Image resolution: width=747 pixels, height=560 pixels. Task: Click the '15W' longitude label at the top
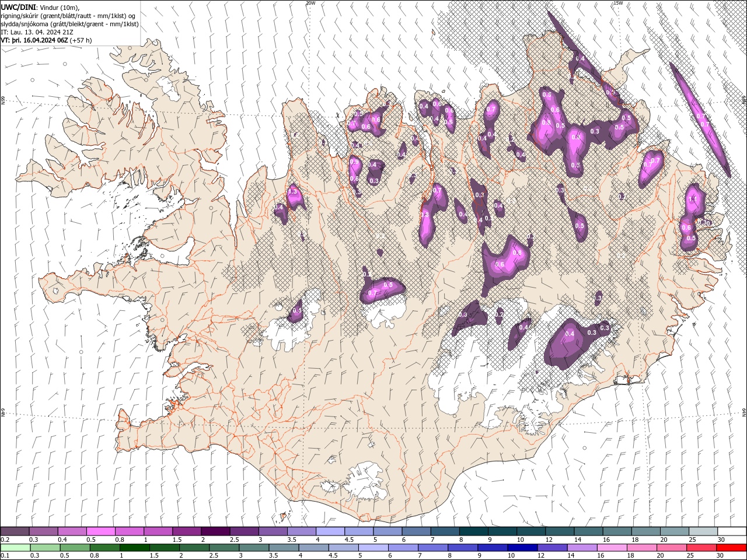point(618,3)
